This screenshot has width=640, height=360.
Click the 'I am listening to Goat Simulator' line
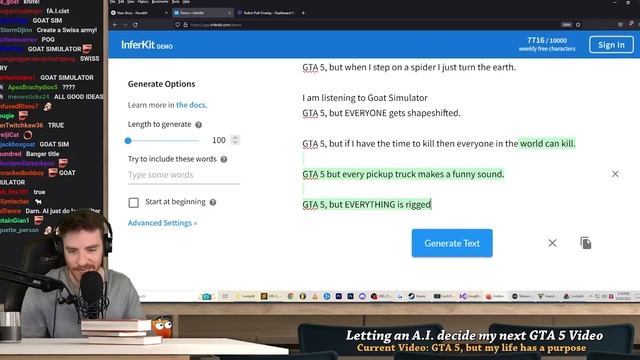coord(365,98)
